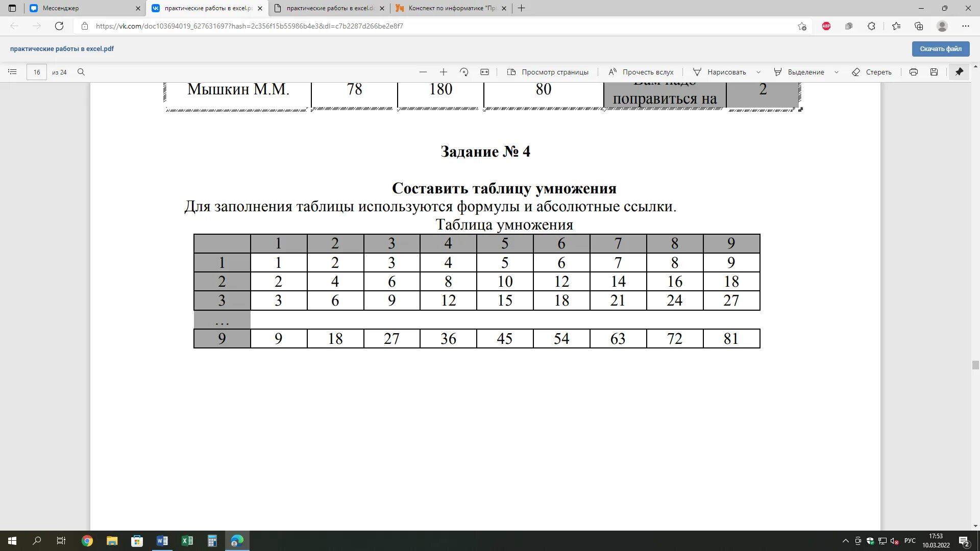Click the Таблица умножения caption
This screenshot has height=551, width=980.
click(504, 224)
